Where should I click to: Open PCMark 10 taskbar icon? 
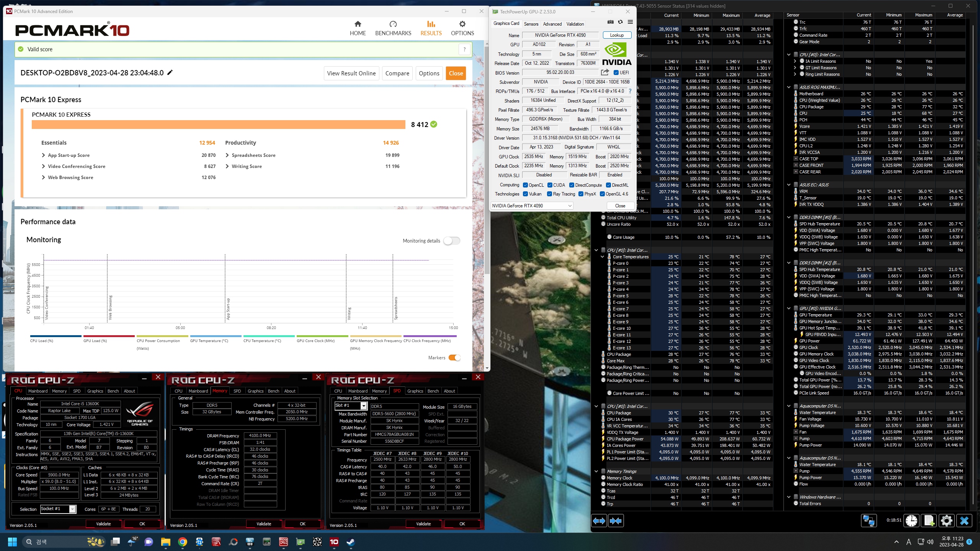(x=334, y=542)
